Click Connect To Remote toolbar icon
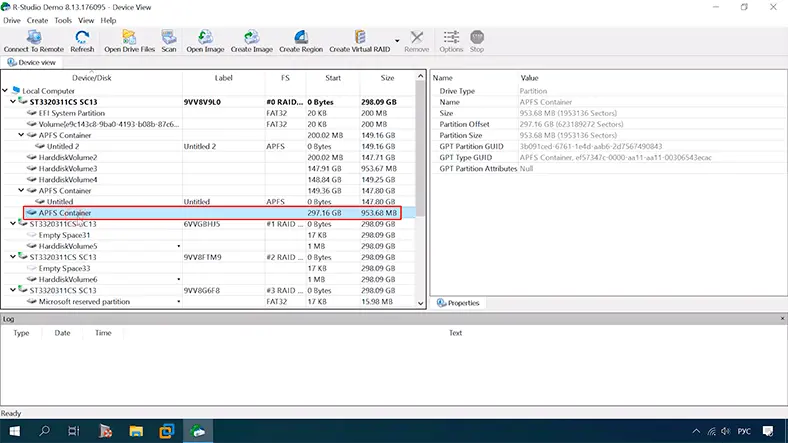This screenshot has height=443, width=788. pyautogui.click(x=34, y=41)
